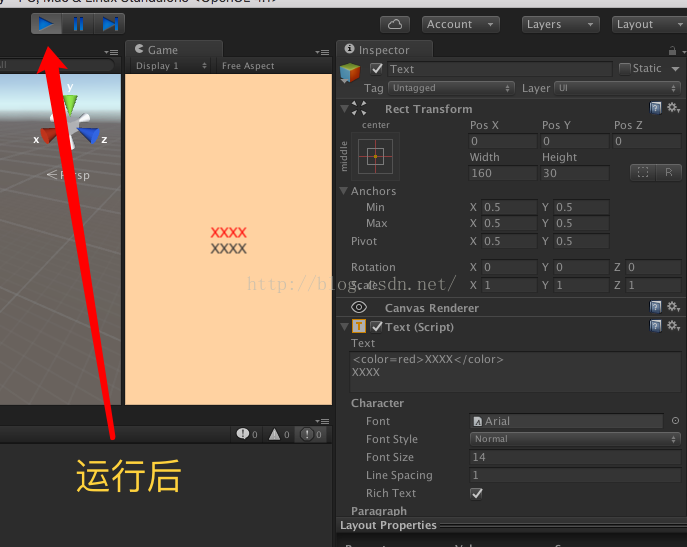Edit the GameObject name field Text
Viewport: 687px width, 547px height.
pos(499,69)
